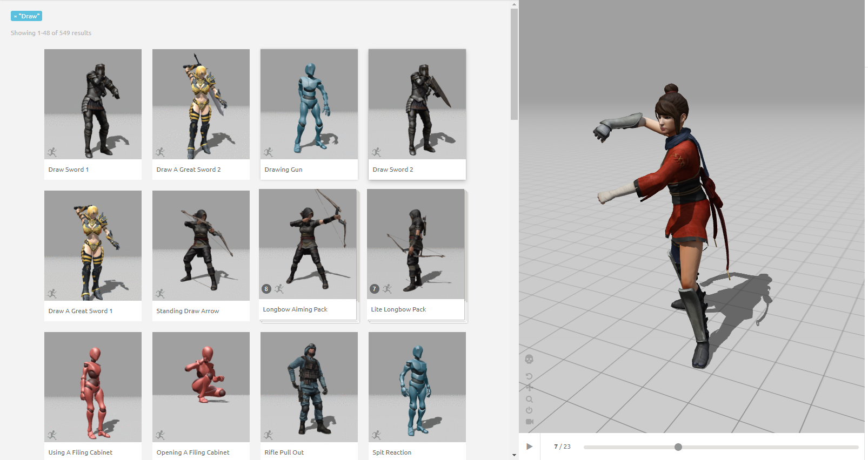The image size is (868, 460).
Task: Toggle the video camera follow icon
Action: [530, 422]
